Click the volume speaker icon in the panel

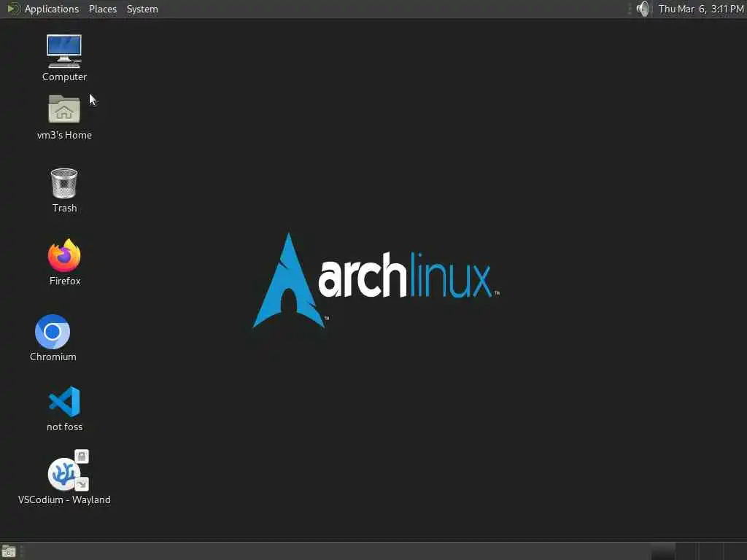click(x=643, y=9)
